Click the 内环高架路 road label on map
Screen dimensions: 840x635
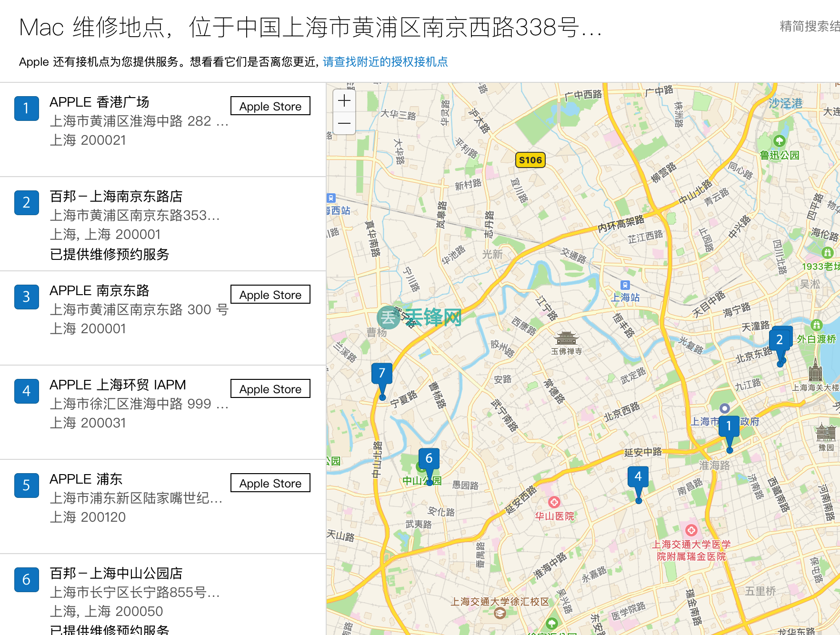tap(621, 223)
